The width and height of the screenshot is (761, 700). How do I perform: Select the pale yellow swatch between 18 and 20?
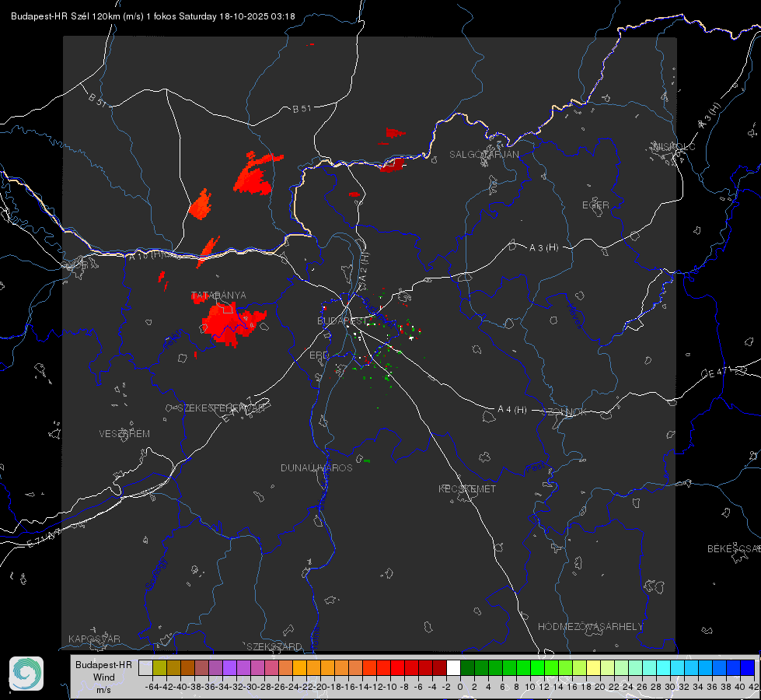tap(593, 667)
